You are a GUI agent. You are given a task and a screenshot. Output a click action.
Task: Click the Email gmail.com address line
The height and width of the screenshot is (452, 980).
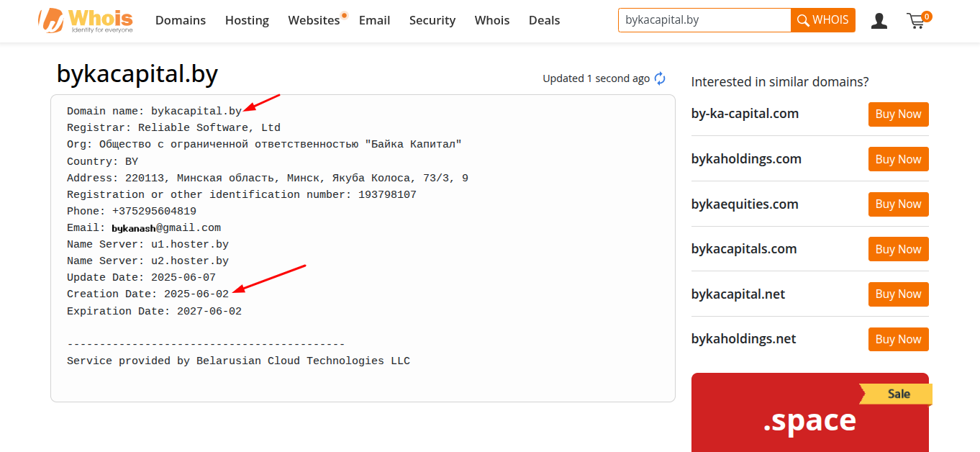click(x=144, y=227)
